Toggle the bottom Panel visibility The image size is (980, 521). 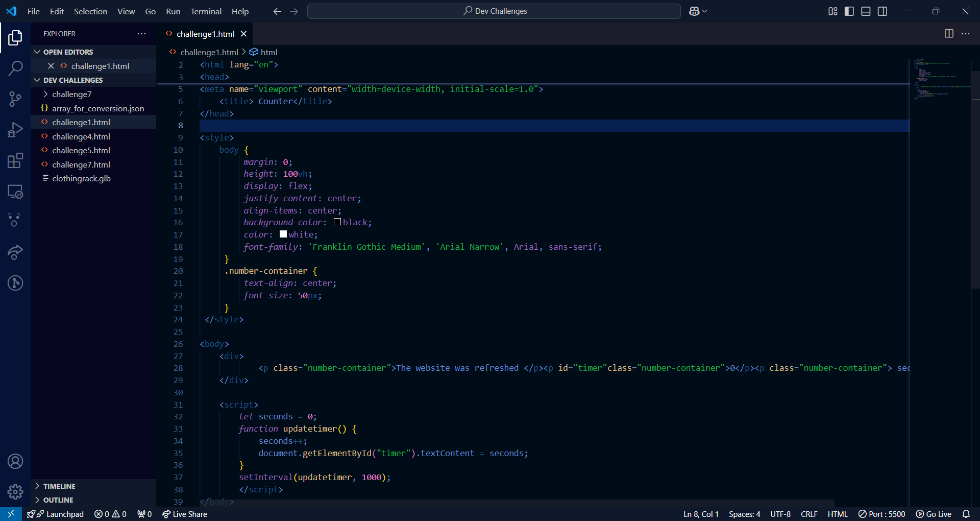866,11
